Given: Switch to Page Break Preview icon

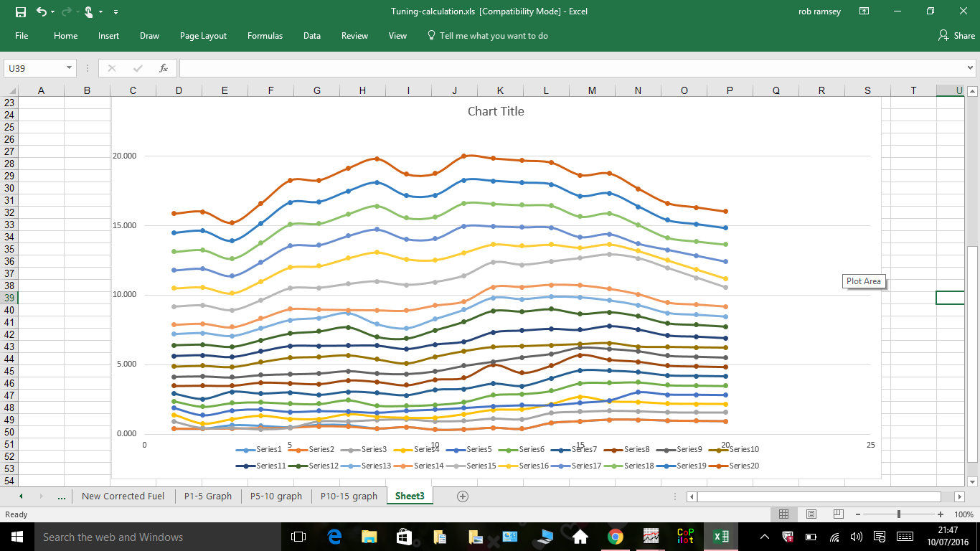Looking at the screenshot, I should point(839,514).
